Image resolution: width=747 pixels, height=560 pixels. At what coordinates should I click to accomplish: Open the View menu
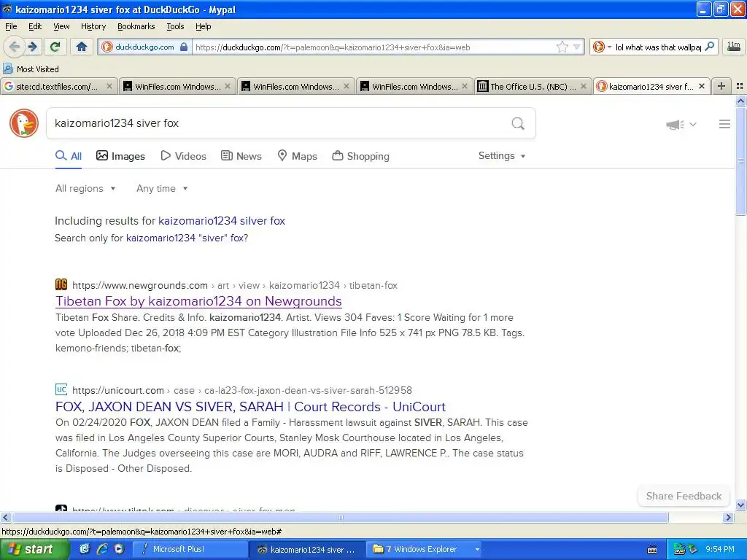(x=61, y=26)
